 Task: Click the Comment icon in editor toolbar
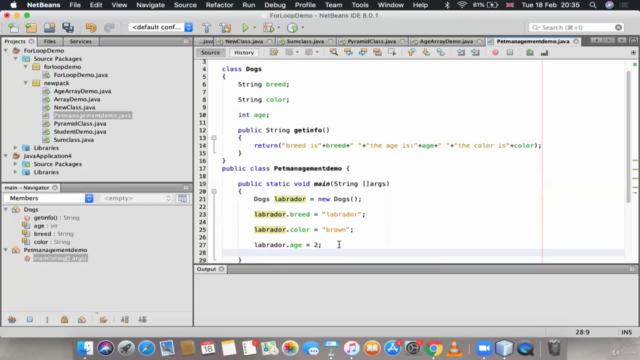530,52
